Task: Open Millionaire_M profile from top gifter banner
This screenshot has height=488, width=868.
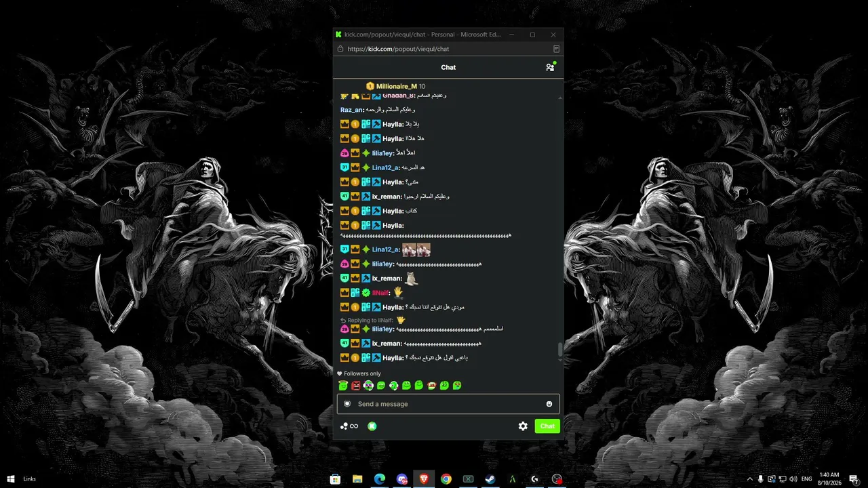Action: click(397, 86)
